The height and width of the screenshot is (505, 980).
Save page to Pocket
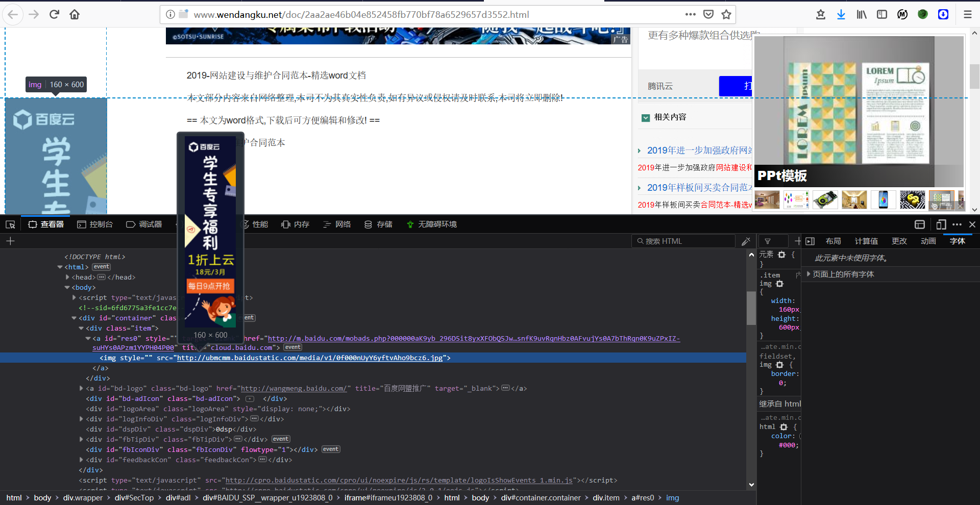708,14
